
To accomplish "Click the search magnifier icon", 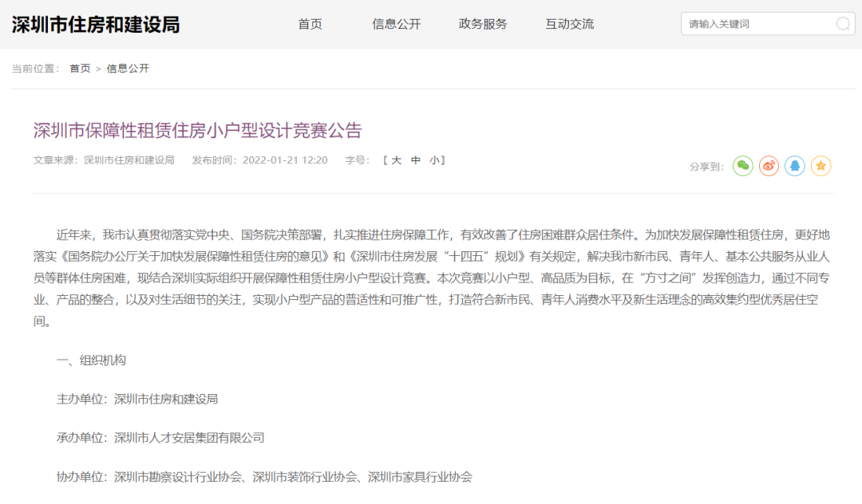I will pyautogui.click(x=843, y=24).
